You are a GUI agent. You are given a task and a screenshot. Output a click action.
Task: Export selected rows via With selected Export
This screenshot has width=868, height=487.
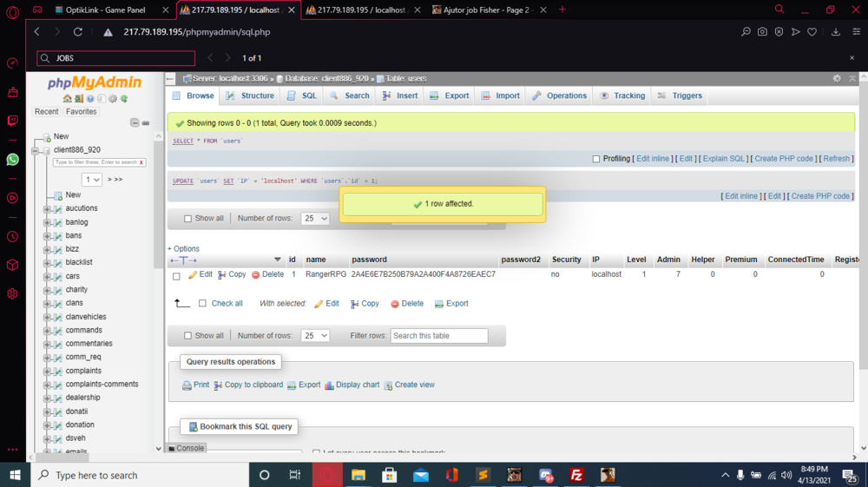(x=451, y=304)
